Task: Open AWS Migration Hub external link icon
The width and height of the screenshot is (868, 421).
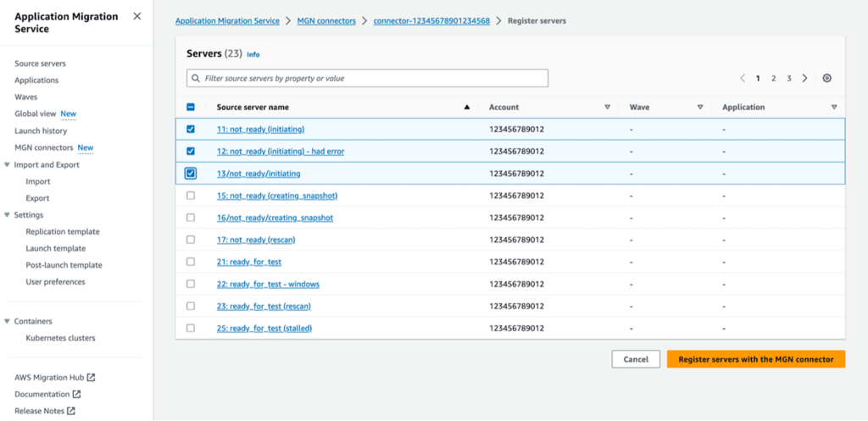Action: [x=92, y=377]
